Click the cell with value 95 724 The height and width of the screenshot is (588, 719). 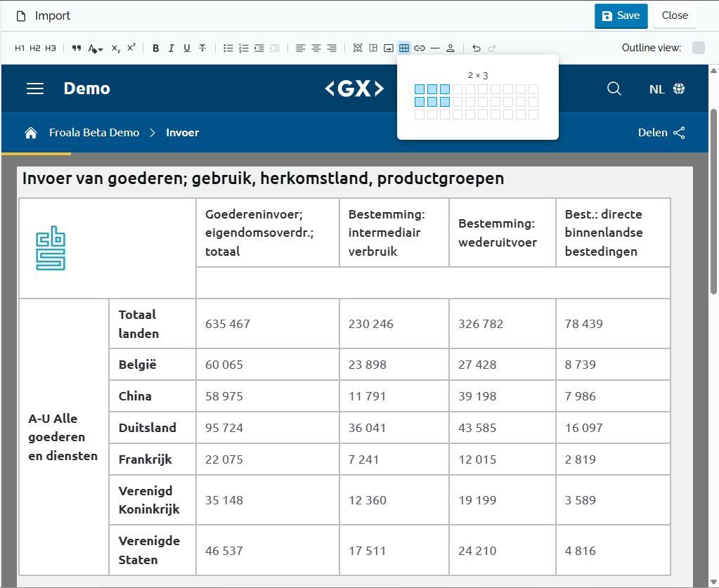click(x=268, y=428)
